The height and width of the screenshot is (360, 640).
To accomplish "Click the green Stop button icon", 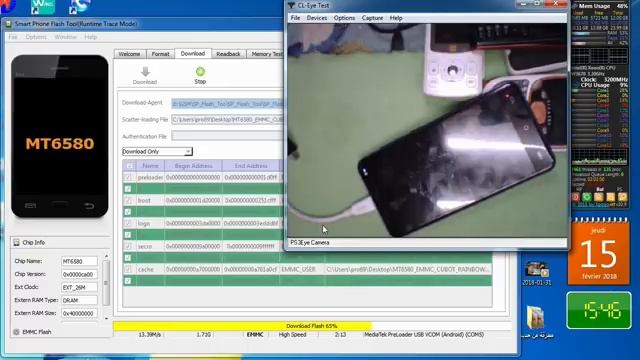I will coord(200,71).
